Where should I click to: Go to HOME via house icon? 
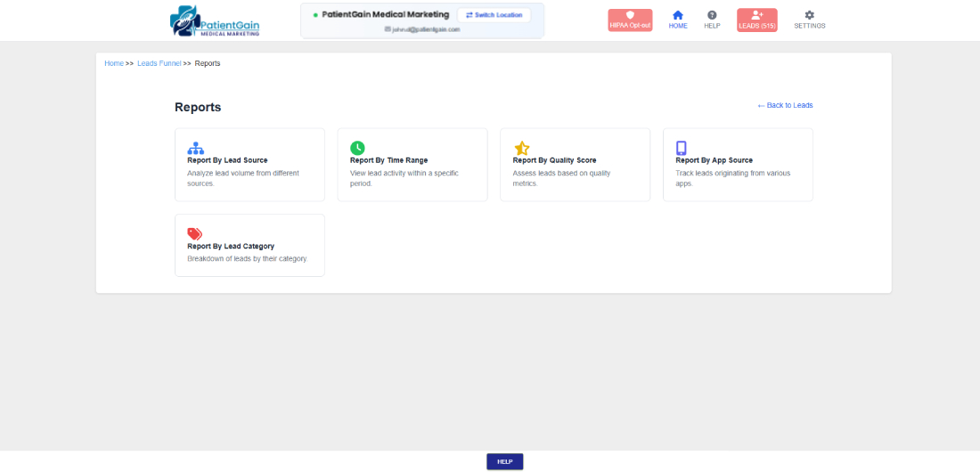[677, 20]
